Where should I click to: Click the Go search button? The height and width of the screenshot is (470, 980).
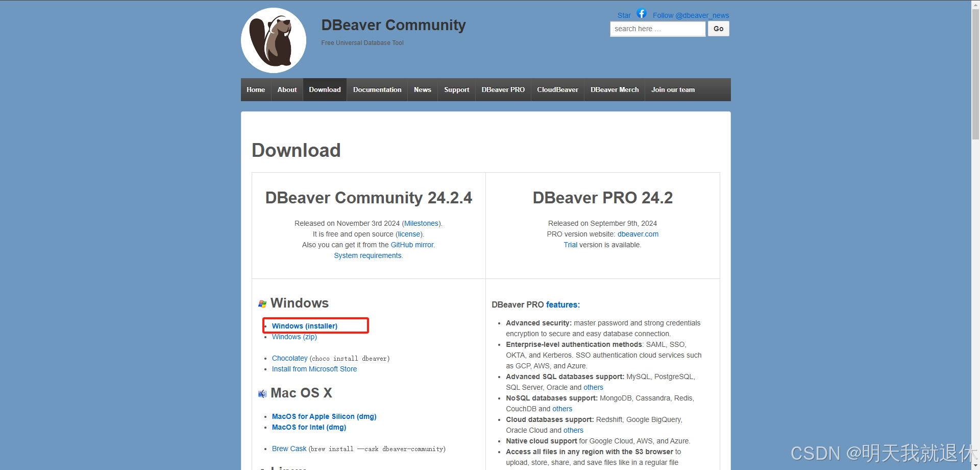pyautogui.click(x=719, y=29)
